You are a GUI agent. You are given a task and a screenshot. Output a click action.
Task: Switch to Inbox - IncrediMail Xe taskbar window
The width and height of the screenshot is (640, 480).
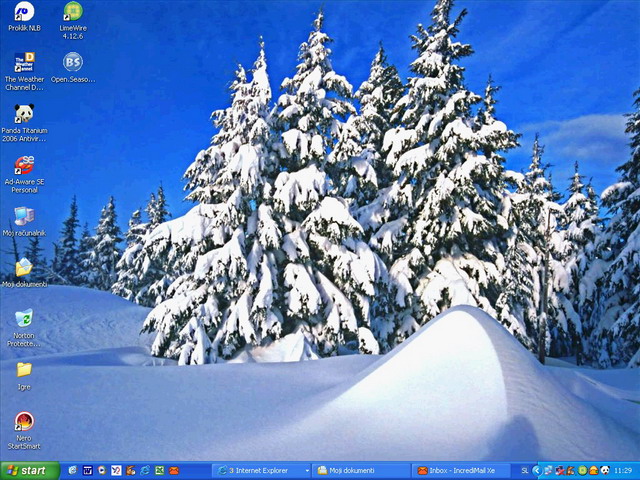coord(461,470)
